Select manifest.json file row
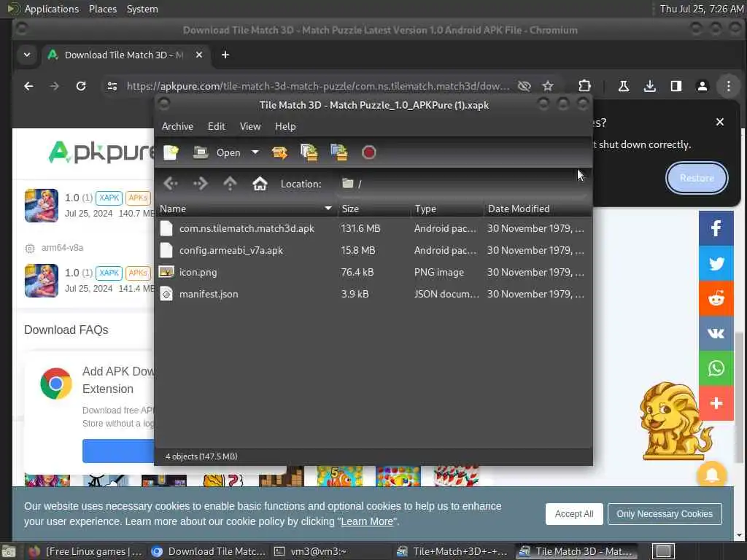747x560 pixels. pos(373,295)
